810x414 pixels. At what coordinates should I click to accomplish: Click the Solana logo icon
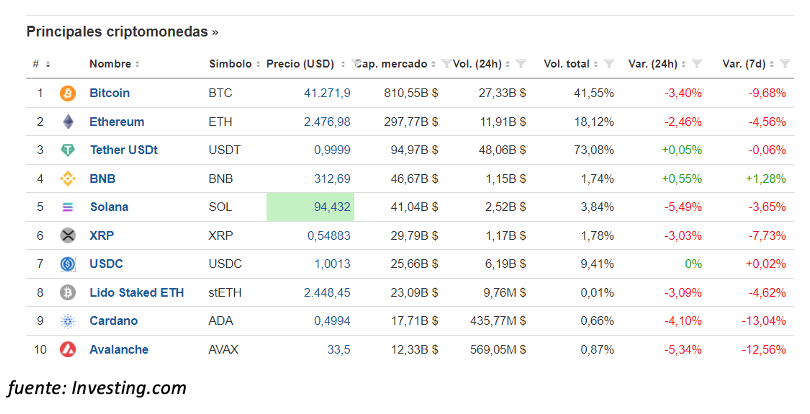[68, 207]
